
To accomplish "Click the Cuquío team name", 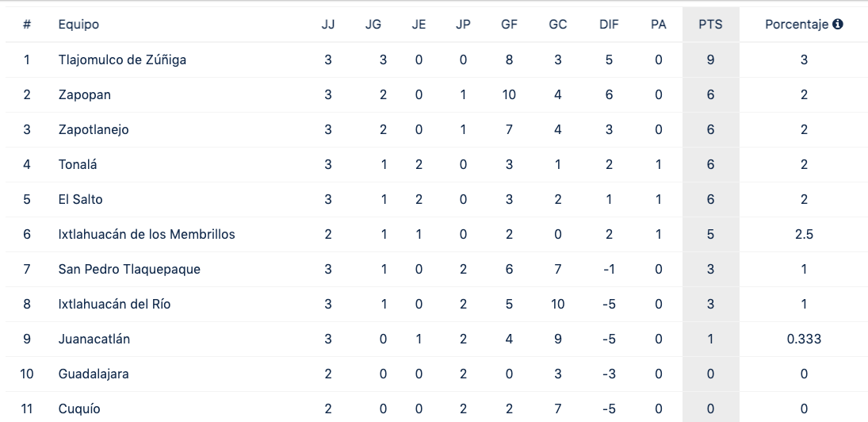I will [x=79, y=409].
